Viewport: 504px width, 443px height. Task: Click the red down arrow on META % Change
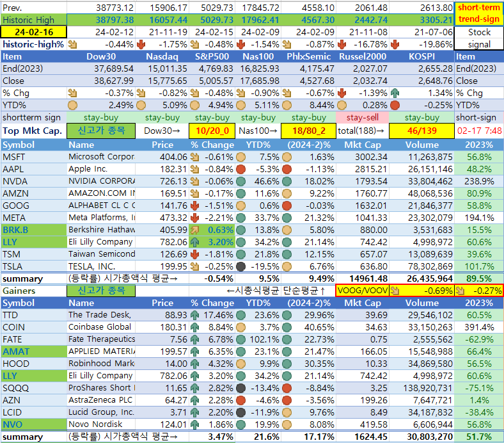[194, 218]
